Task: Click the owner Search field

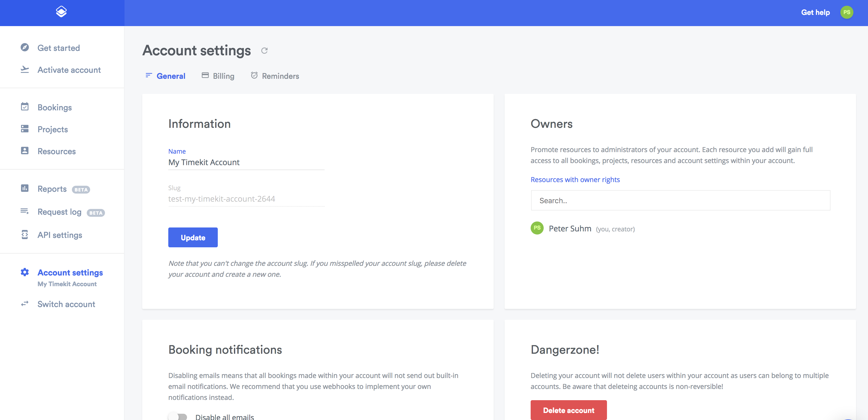Action: tap(680, 200)
